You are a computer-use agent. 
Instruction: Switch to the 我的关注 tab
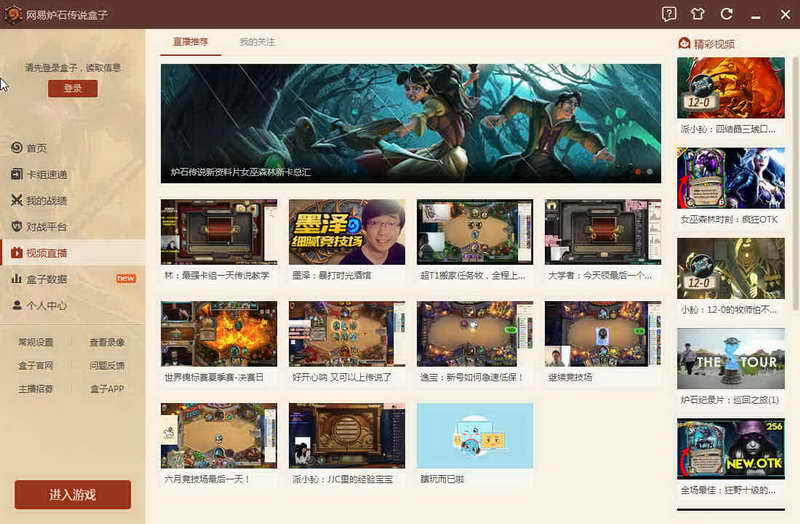pyautogui.click(x=257, y=42)
